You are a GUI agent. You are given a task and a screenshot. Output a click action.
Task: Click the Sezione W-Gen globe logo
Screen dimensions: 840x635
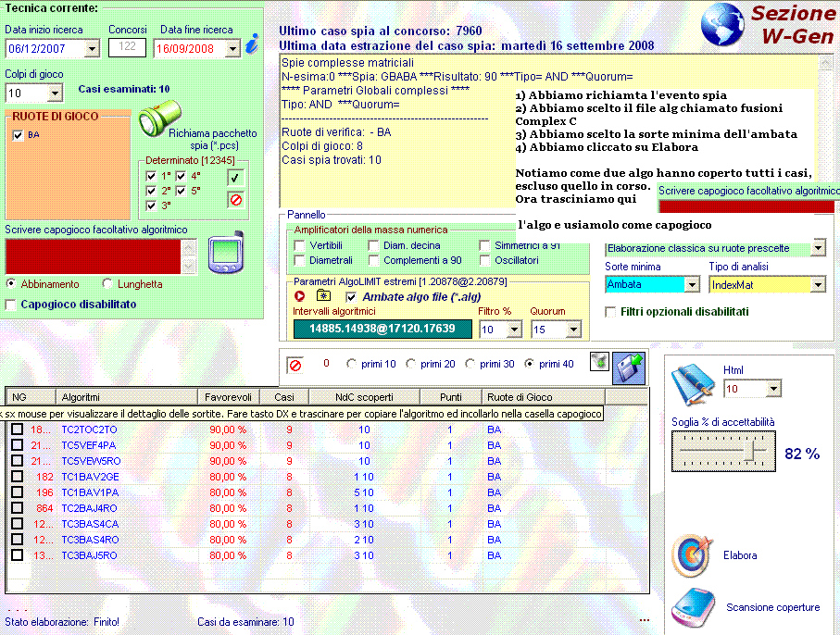725,26
